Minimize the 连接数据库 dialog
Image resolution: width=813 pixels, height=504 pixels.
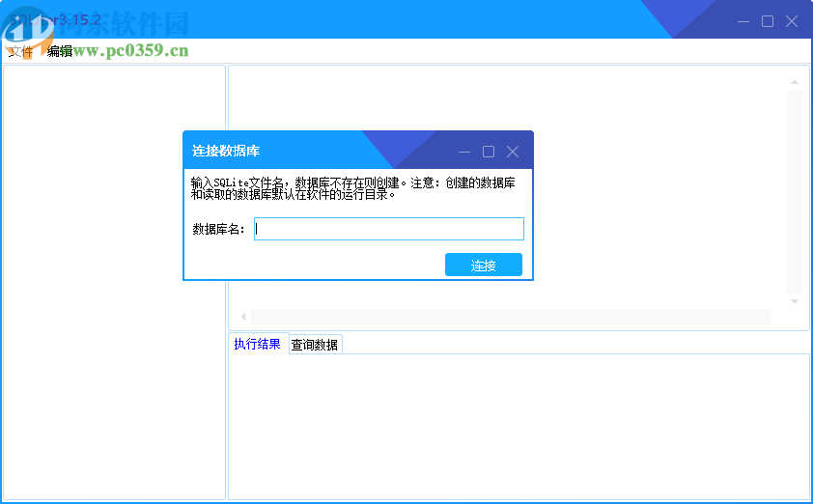click(x=464, y=152)
